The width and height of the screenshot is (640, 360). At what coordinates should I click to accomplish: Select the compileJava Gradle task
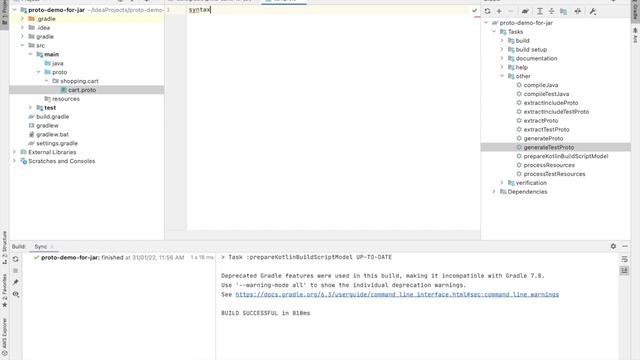[541, 85]
